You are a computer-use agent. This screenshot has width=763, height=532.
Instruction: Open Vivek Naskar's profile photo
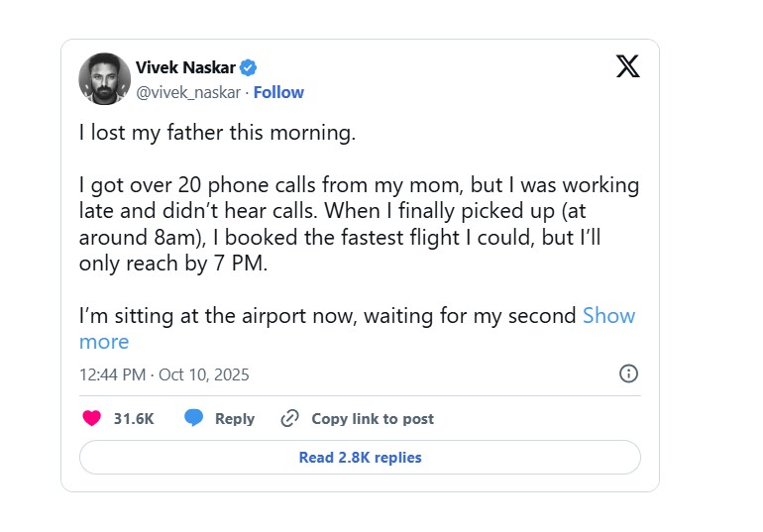click(104, 78)
